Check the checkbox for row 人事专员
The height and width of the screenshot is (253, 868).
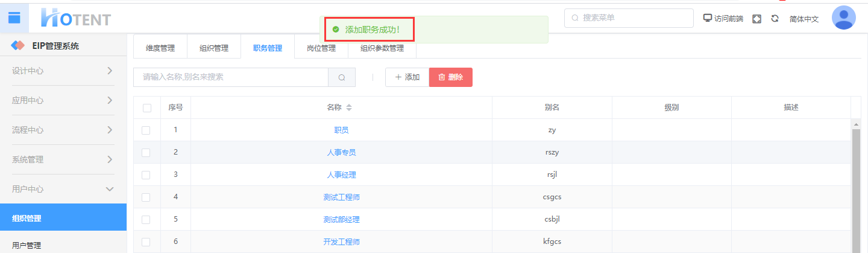point(146,152)
